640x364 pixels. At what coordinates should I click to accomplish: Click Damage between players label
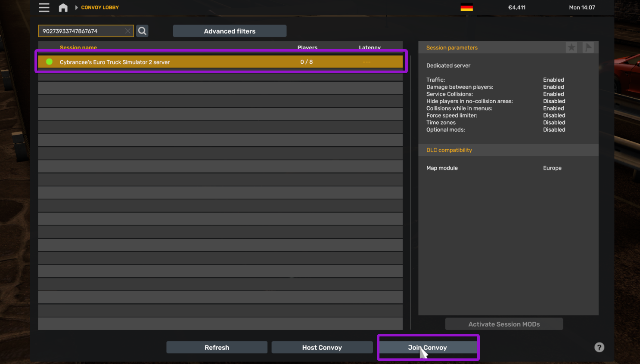[x=460, y=87]
